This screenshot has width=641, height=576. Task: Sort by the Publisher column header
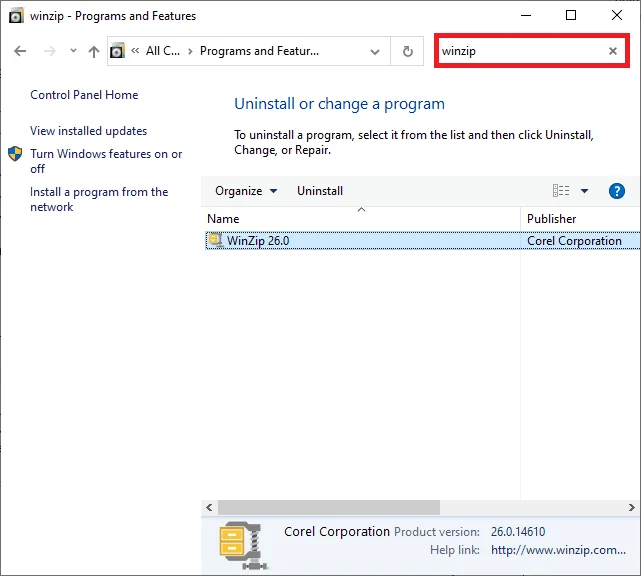click(580, 218)
